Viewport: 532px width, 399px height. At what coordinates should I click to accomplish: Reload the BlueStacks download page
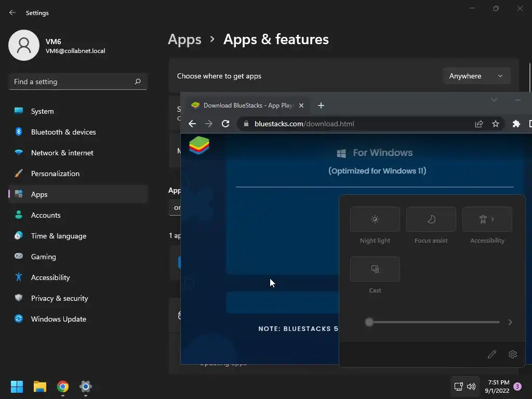(x=225, y=124)
